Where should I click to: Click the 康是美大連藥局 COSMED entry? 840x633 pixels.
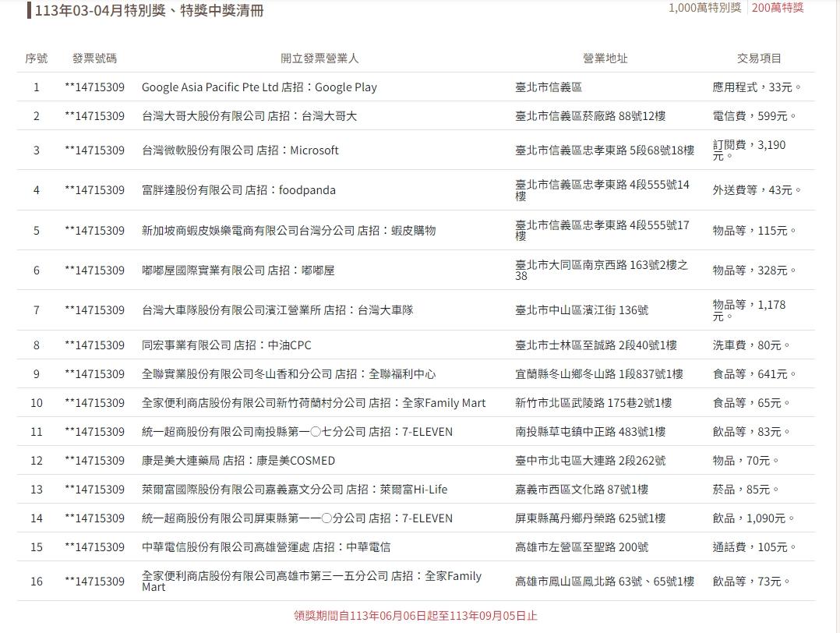click(x=238, y=461)
